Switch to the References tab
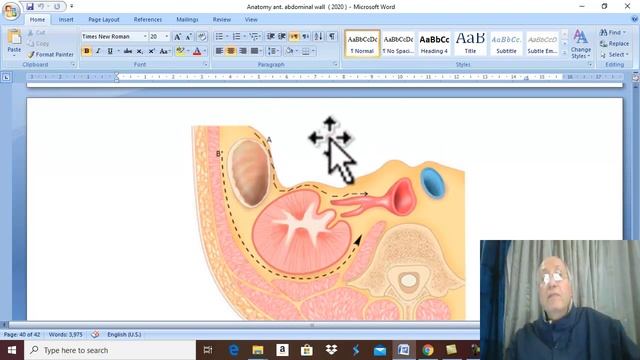This screenshot has height=360, width=640. [x=148, y=19]
